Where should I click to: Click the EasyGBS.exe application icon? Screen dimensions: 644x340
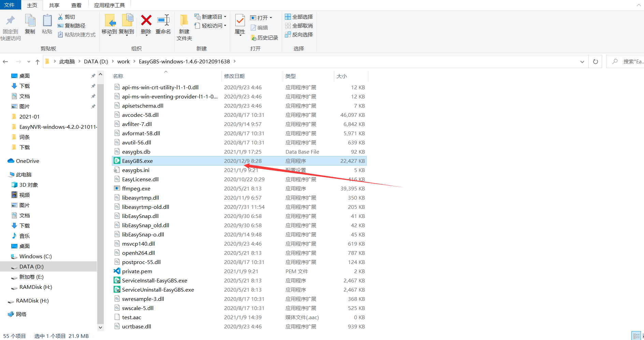click(117, 161)
